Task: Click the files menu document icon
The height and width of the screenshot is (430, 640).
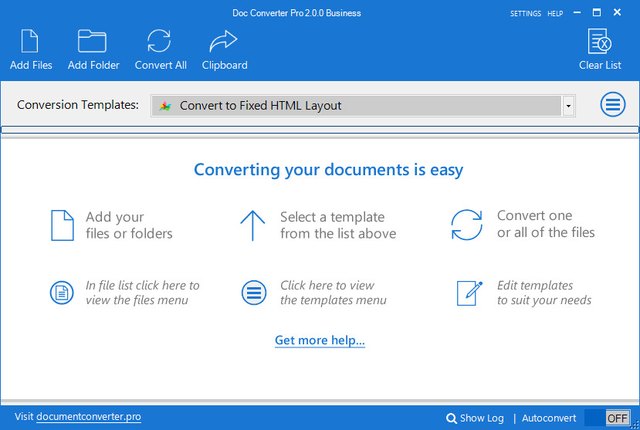Action: (x=62, y=293)
